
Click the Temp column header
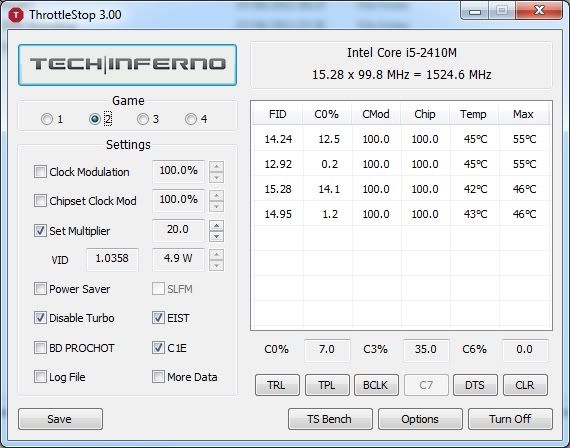[x=474, y=114]
